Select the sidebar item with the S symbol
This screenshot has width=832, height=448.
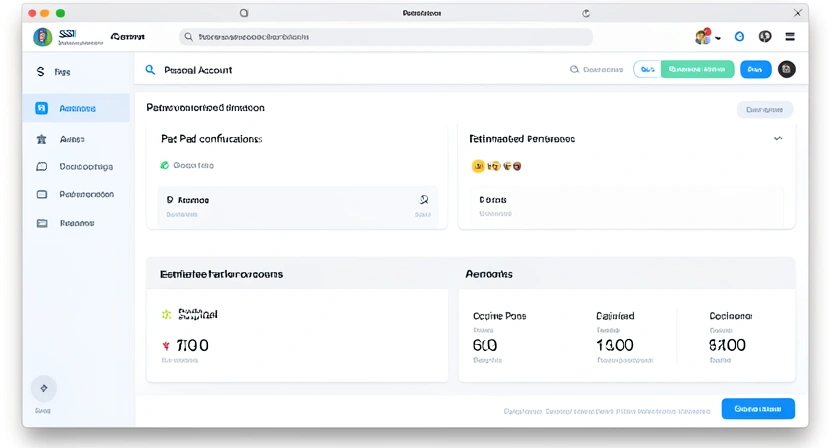[76, 72]
